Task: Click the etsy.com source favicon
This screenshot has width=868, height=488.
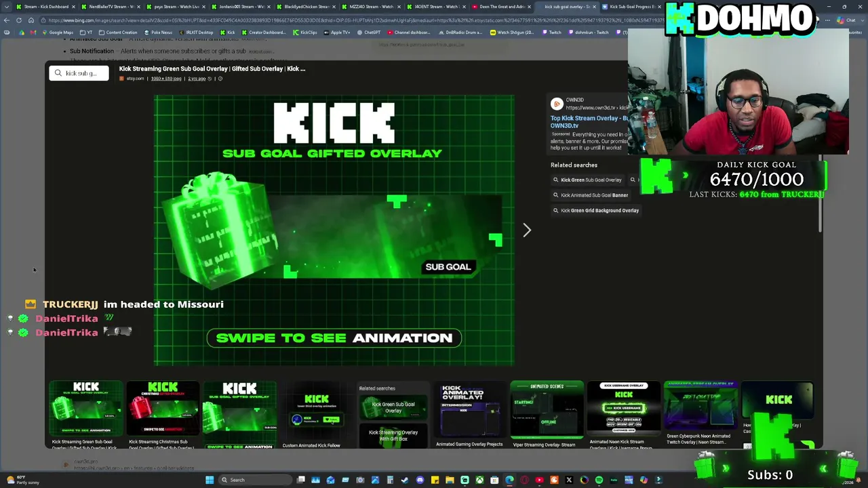Action: click(121, 79)
